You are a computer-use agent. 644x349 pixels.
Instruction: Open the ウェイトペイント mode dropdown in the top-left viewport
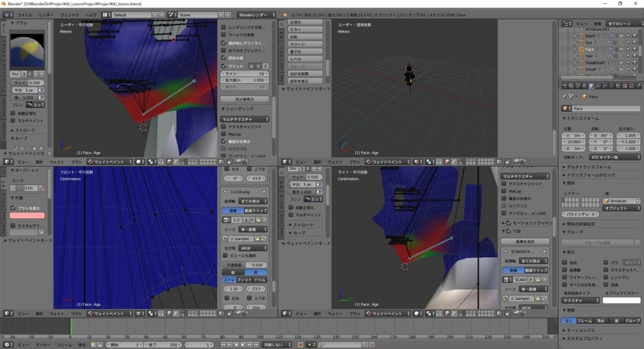pos(109,162)
